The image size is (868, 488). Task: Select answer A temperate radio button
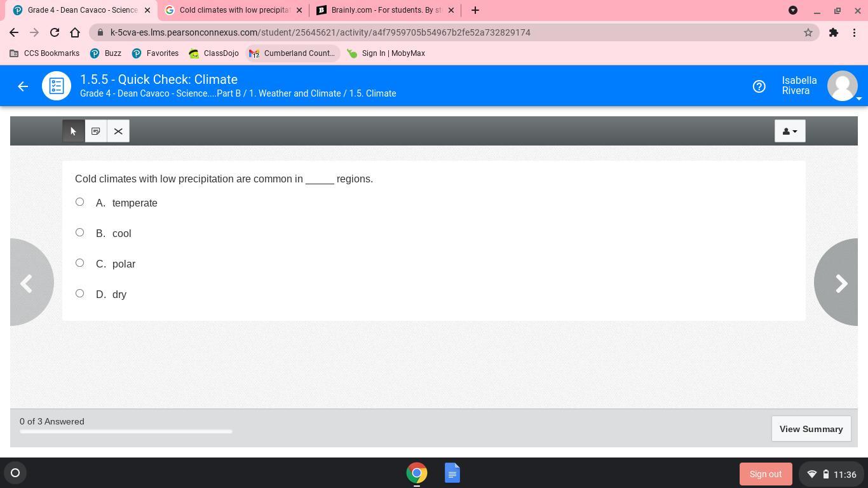[79, 202]
